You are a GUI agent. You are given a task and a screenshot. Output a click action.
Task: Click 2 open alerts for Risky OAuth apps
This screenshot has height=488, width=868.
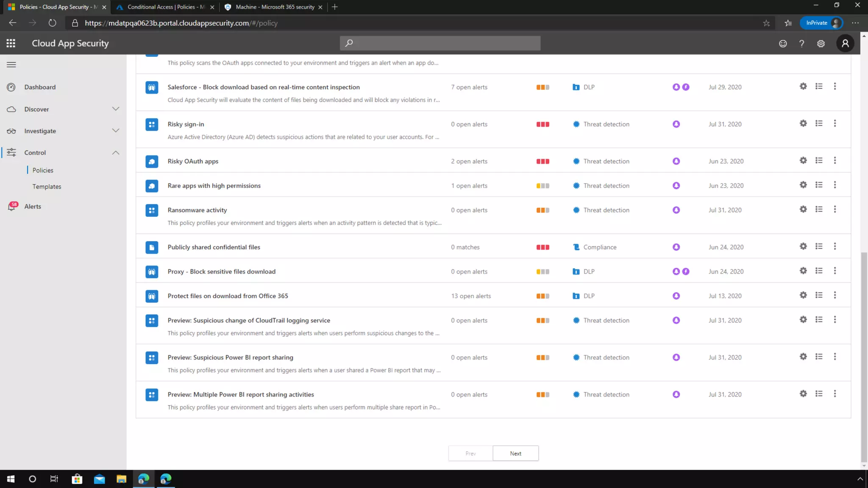tap(469, 161)
